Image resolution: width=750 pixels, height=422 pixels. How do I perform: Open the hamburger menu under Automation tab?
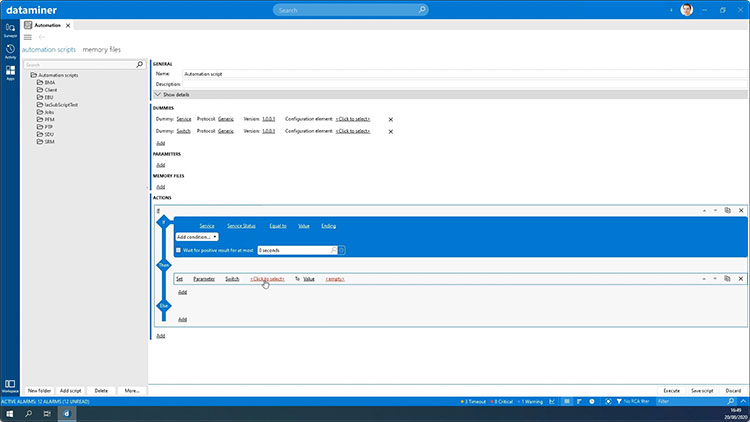[28, 37]
